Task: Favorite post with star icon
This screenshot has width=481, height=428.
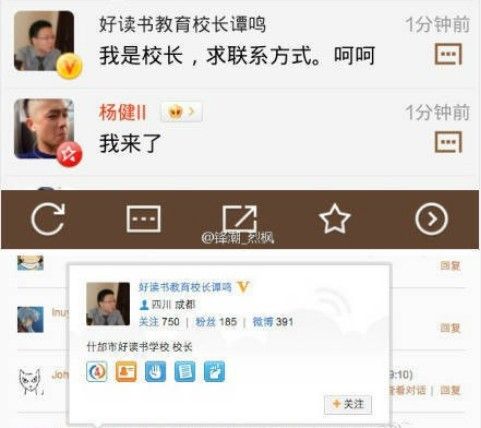Action: coord(335,219)
